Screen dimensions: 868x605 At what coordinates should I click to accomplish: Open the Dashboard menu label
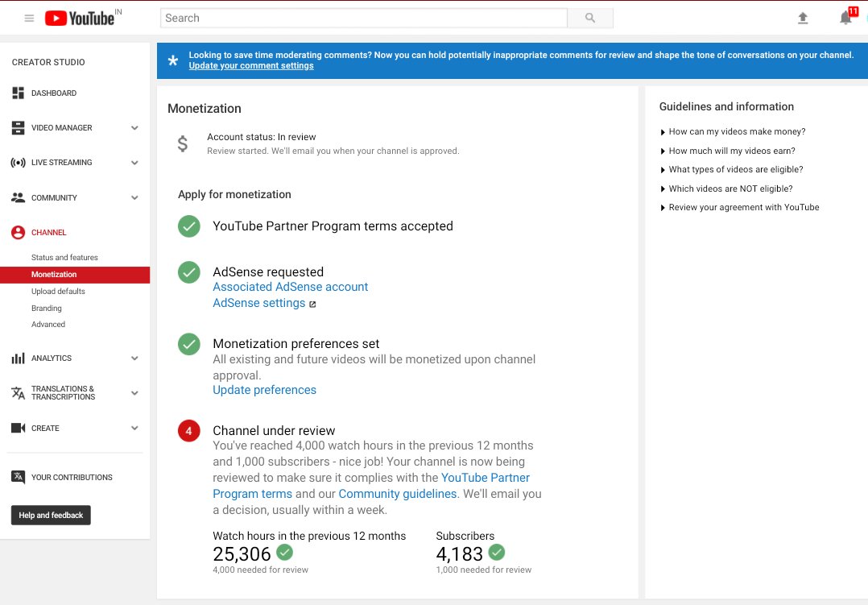54,93
